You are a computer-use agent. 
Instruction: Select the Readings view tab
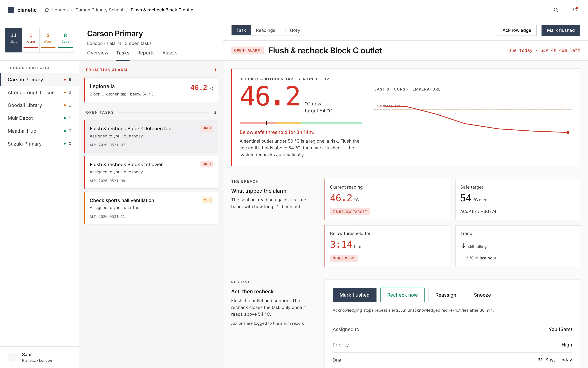click(266, 30)
